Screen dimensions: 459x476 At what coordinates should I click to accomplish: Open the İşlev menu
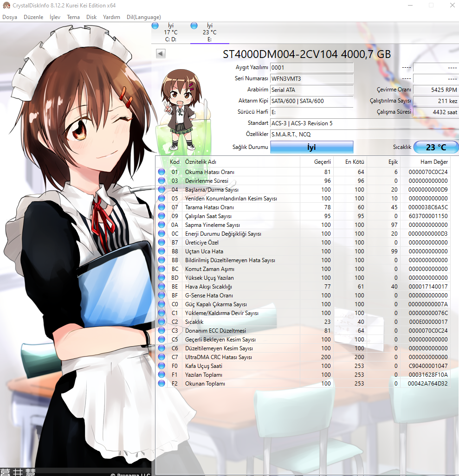pos(55,17)
